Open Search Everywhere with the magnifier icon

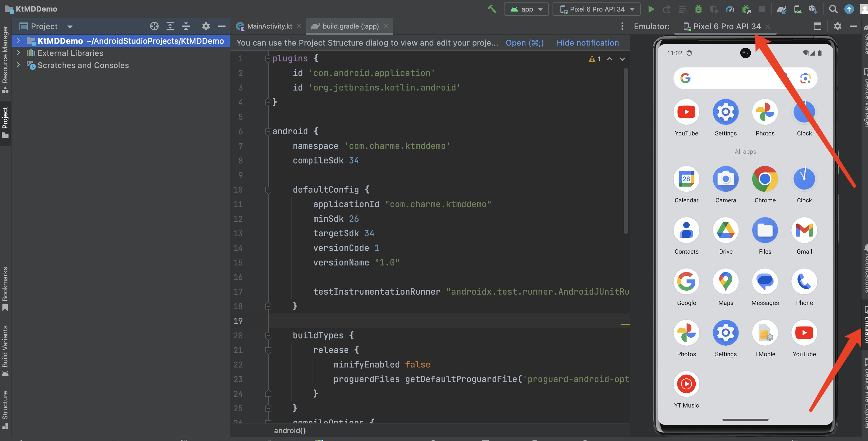click(x=833, y=9)
